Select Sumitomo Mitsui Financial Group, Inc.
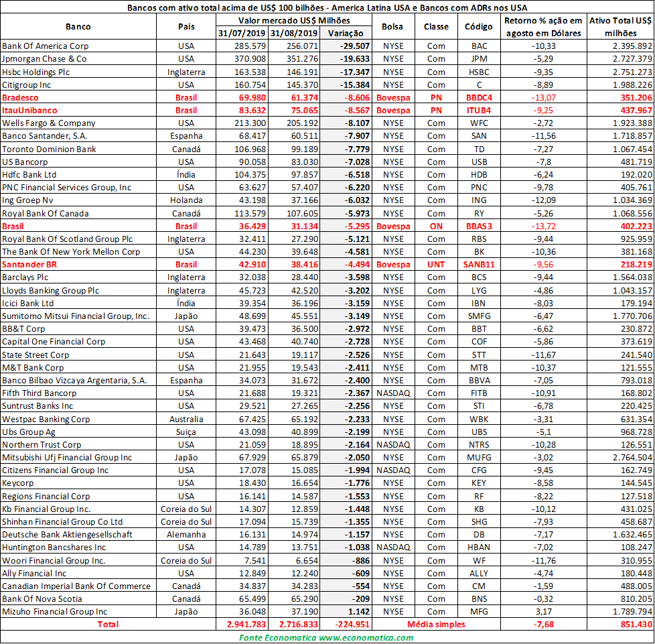655x644 pixels. (x=76, y=316)
